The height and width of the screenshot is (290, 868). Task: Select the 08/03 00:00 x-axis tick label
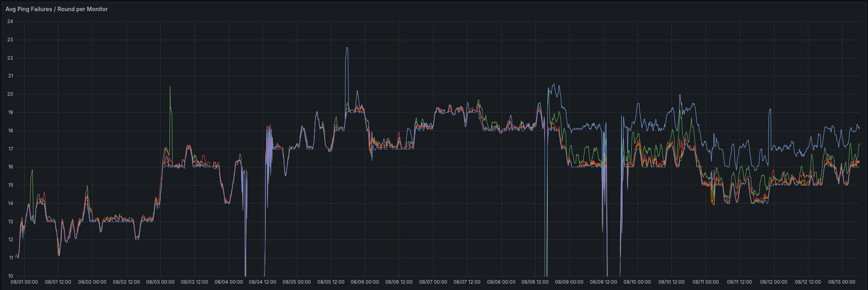(160, 282)
